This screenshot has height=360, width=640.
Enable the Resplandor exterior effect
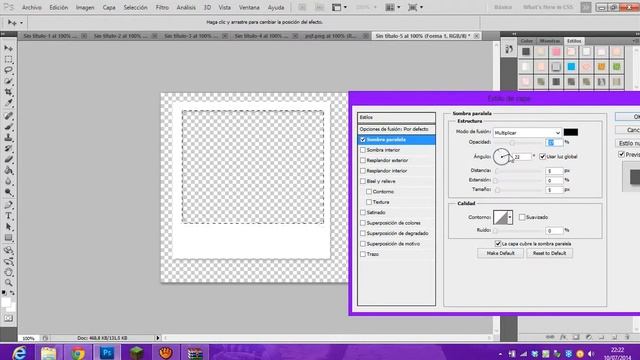coord(362,160)
